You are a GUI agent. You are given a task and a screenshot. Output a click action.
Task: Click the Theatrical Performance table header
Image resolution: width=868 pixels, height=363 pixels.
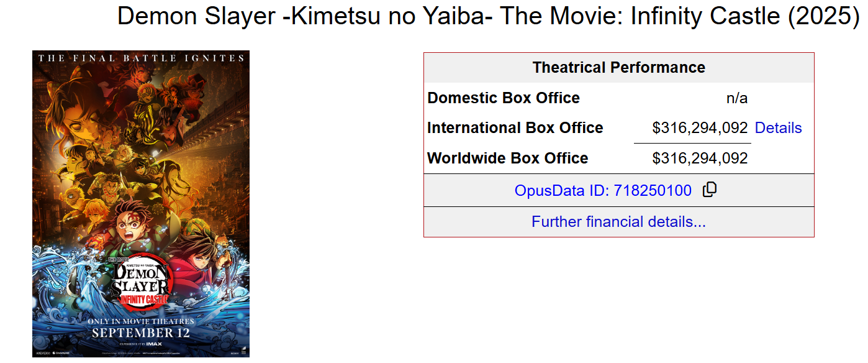click(618, 68)
